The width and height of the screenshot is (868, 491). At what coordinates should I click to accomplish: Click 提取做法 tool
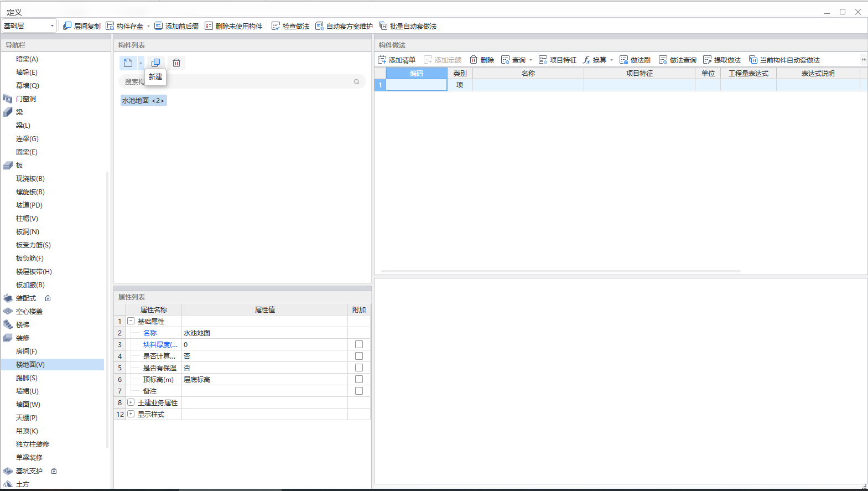pyautogui.click(x=722, y=60)
